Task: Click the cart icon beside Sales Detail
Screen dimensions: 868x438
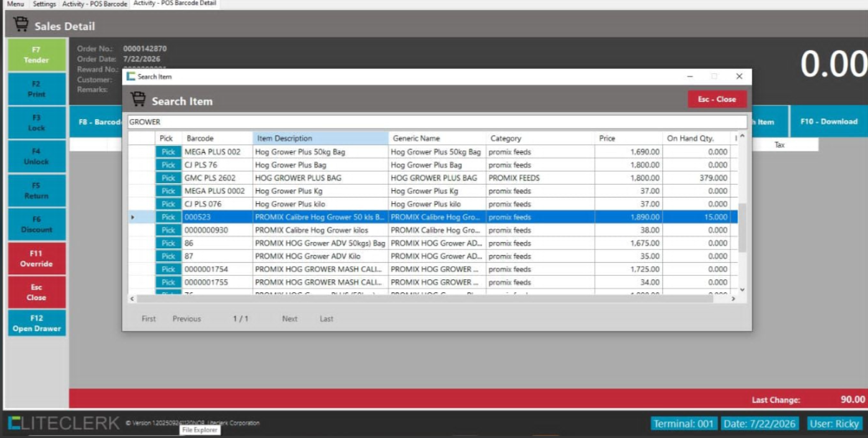Action: (21, 25)
